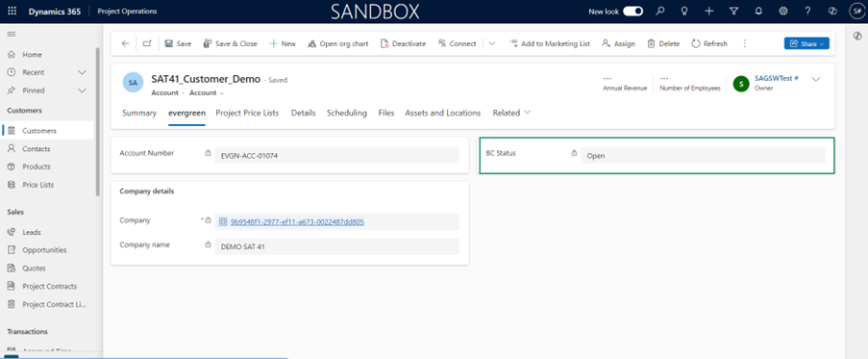
Task: Open the lightbulb assistant icon
Action: pyautogui.click(x=684, y=12)
